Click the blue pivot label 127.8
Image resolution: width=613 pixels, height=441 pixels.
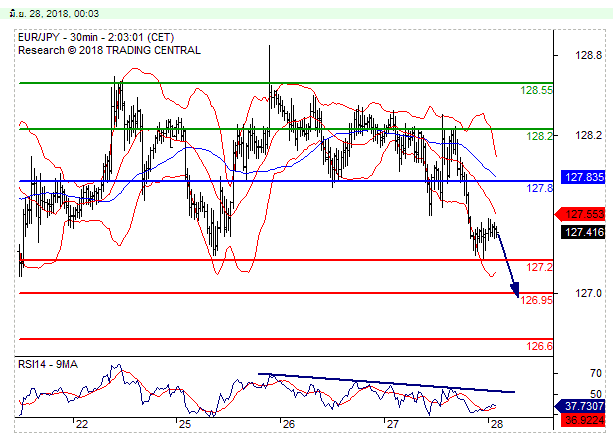pyautogui.click(x=539, y=188)
